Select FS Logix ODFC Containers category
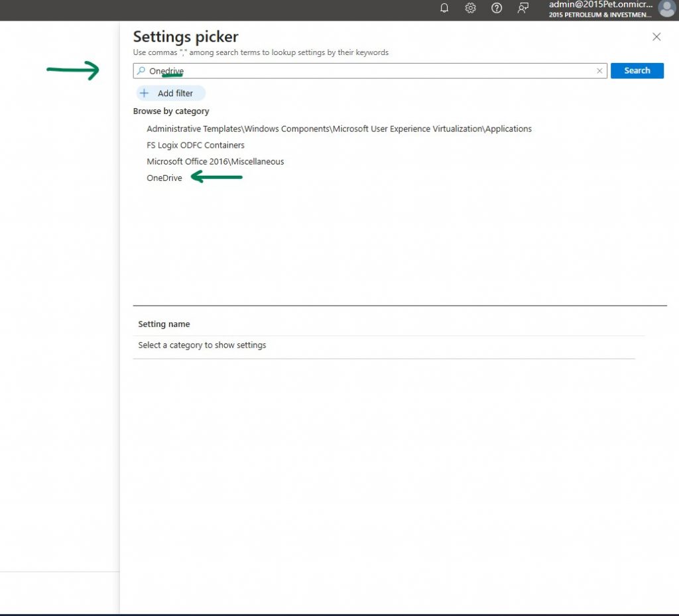This screenshot has height=616, width=679. pyautogui.click(x=196, y=145)
